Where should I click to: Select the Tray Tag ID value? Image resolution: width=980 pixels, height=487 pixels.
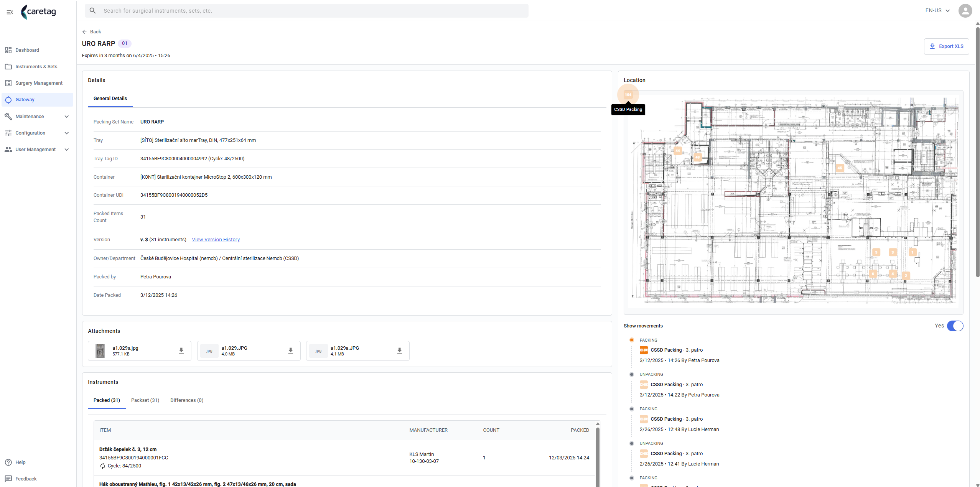click(192, 159)
